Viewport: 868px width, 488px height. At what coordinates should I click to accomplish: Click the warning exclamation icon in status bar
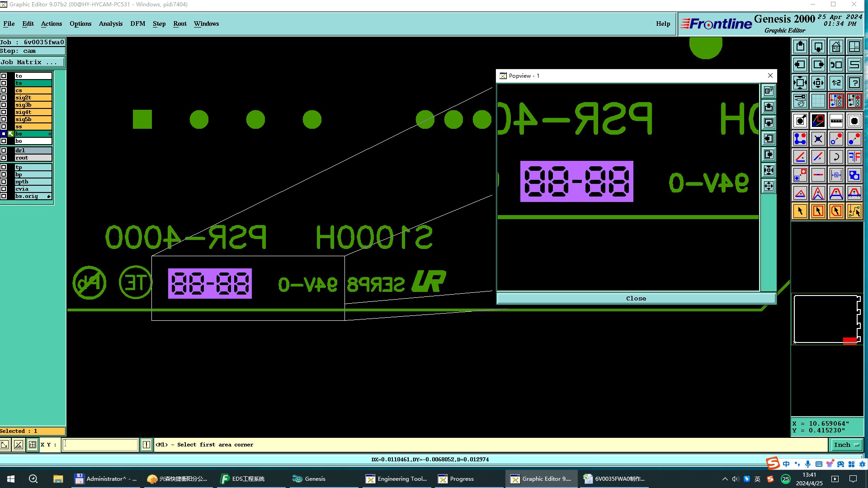pyautogui.click(x=146, y=445)
